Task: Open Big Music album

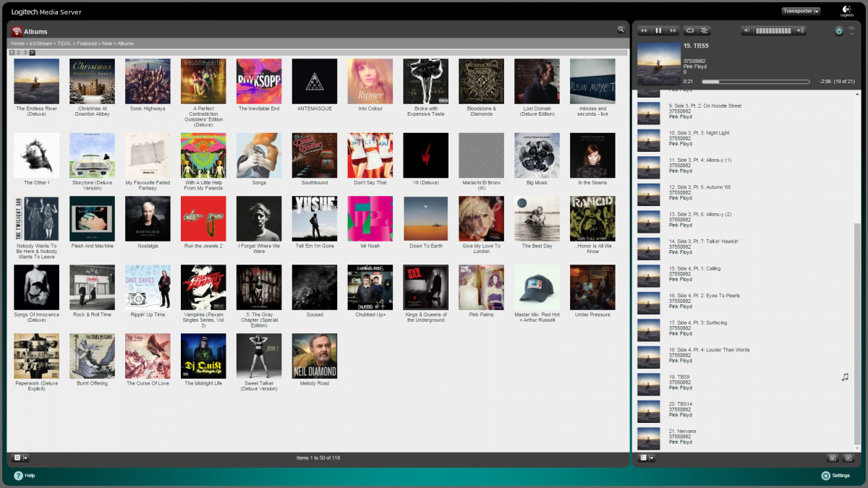Action: tap(537, 155)
